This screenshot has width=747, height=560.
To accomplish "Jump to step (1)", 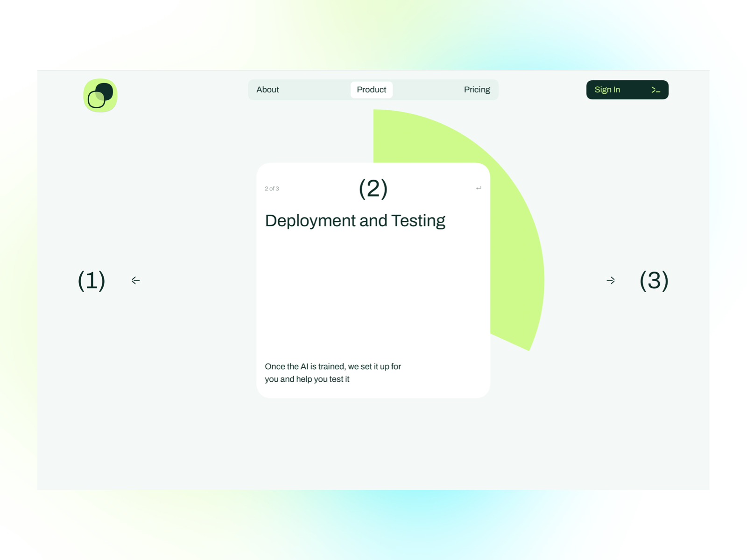I will pyautogui.click(x=92, y=280).
